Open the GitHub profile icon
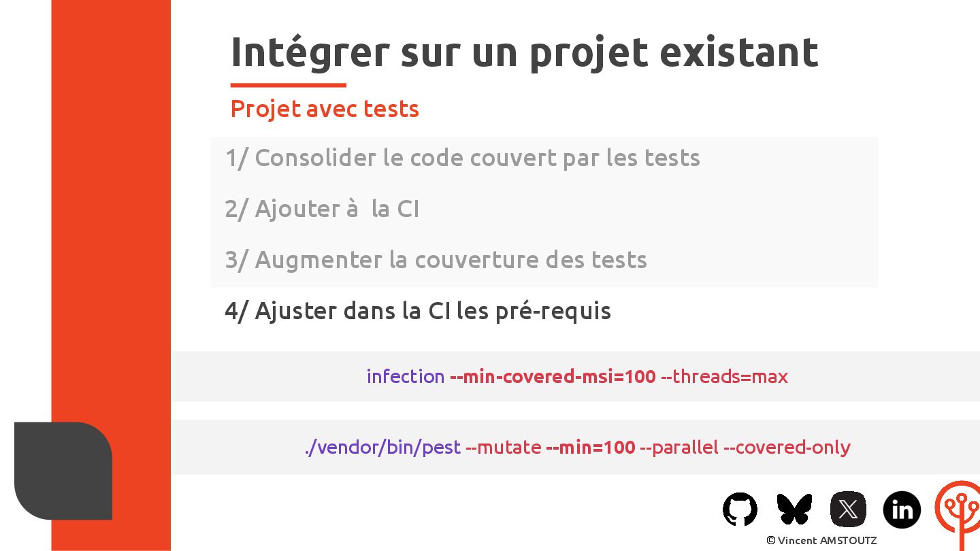The width and height of the screenshot is (980, 551). [x=740, y=509]
